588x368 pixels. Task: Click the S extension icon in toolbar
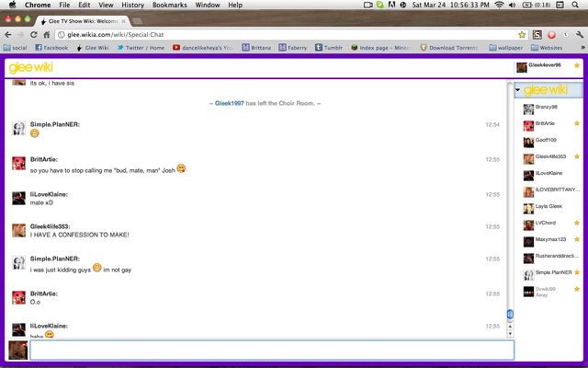(537, 35)
